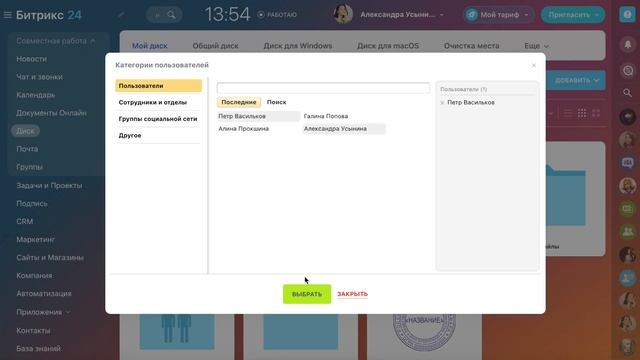
Task: Remove Петр Васильков from selected users
Action: click(x=442, y=103)
